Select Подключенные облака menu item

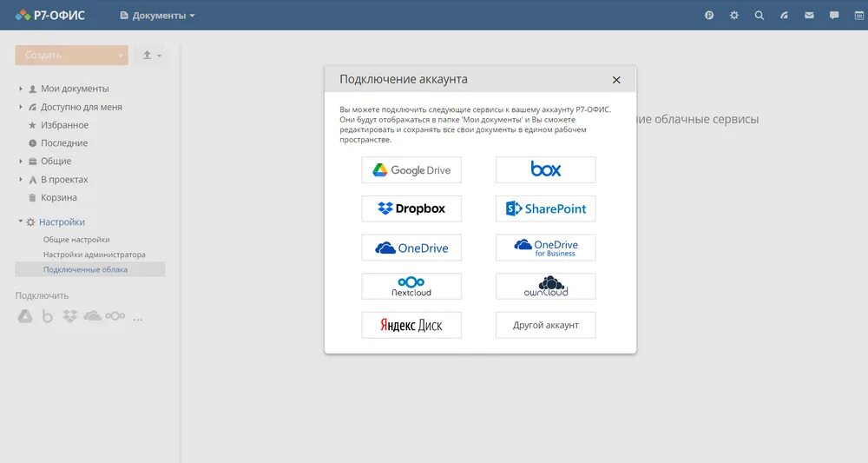click(x=89, y=269)
